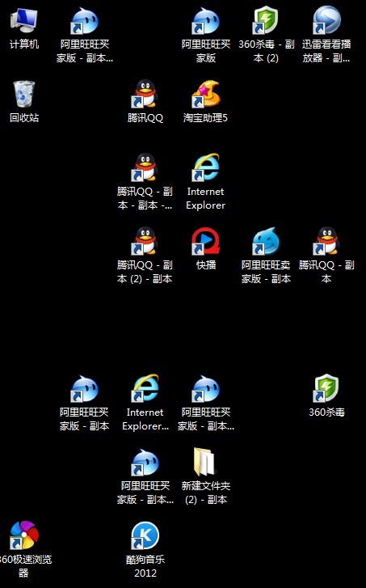Select the 淘宝助理5 shortcut
The width and height of the screenshot is (366, 588).
click(x=206, y=102)
